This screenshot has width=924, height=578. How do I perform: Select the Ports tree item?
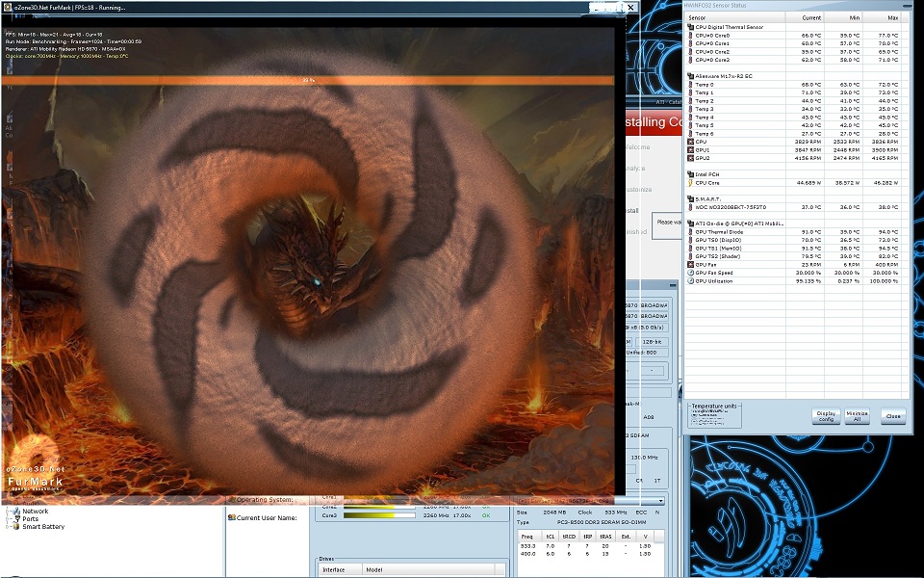pos(31,519)
